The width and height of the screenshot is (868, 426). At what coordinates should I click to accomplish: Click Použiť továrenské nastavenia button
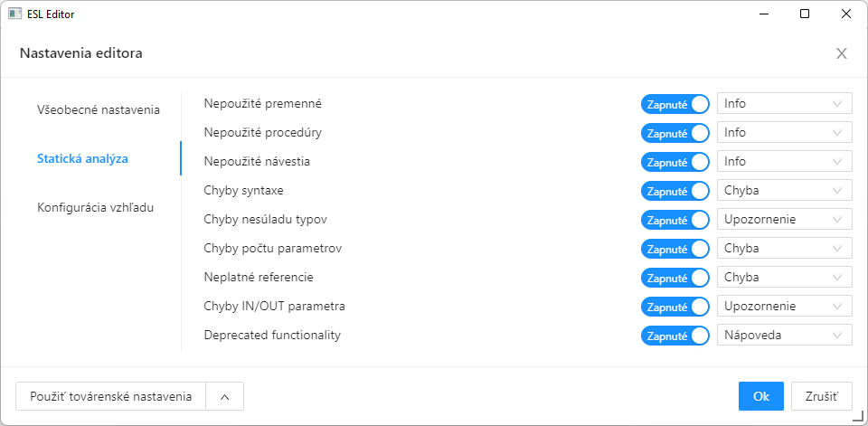coord(110,396)
